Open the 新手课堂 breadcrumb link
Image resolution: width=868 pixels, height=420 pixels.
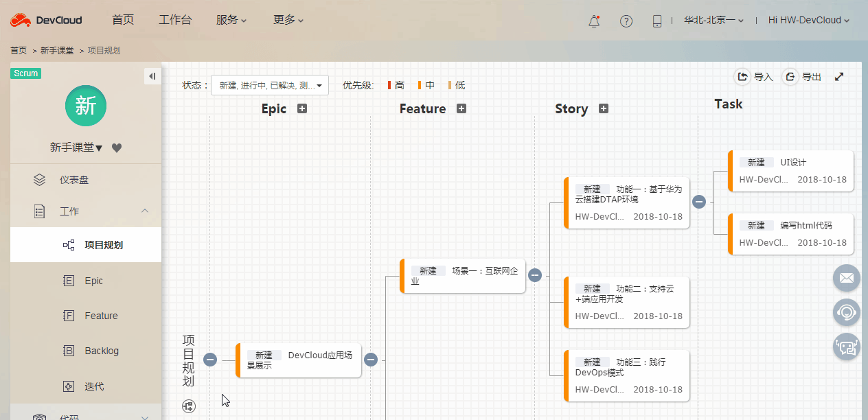(x=57, y=50)
